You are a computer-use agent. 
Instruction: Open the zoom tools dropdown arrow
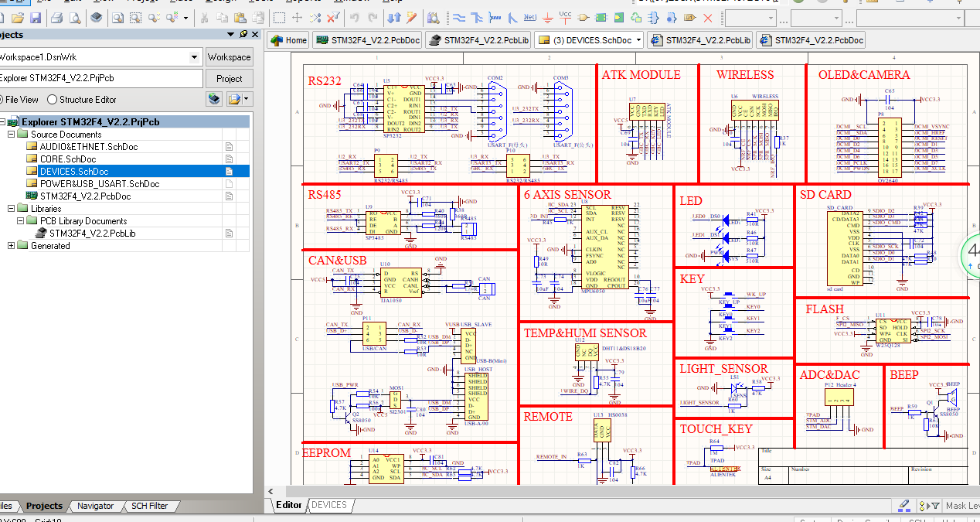[x=185, y=17]
